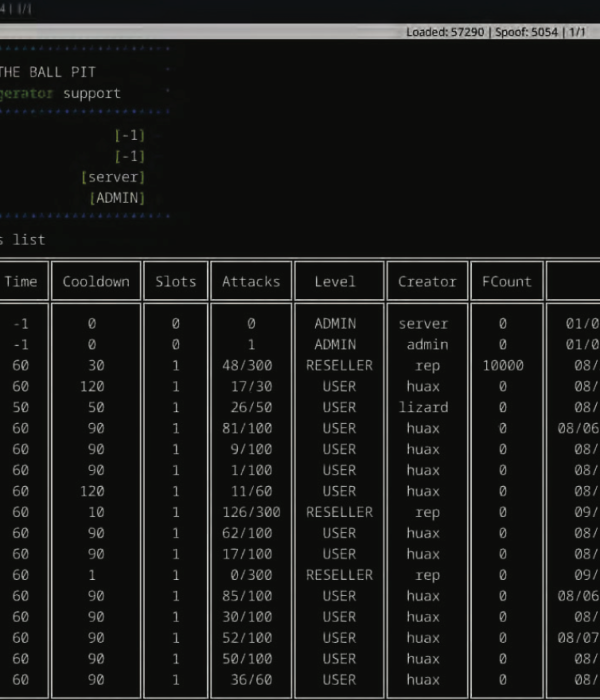600x700 pixels.
Task: Select the 36/60 attacks cell
Action: coord(251,680)
